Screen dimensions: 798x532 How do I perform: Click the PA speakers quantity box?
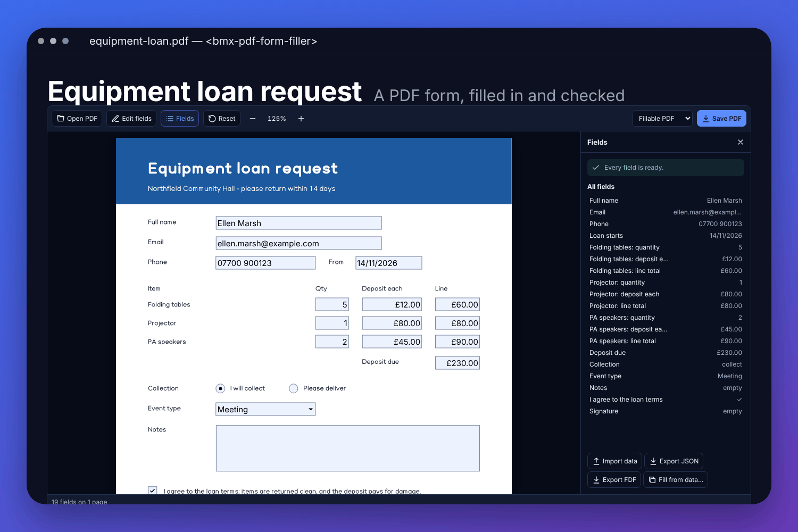(x=332, y=342)
